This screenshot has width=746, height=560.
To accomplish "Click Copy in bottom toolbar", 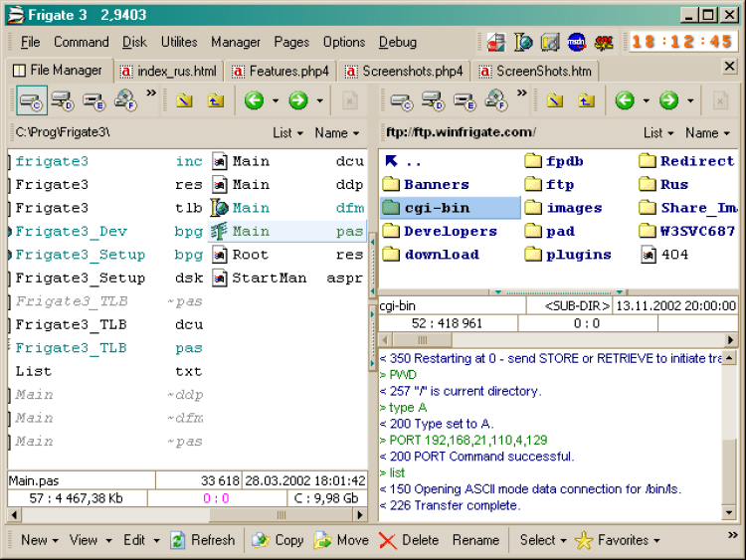I will point(278,540).
